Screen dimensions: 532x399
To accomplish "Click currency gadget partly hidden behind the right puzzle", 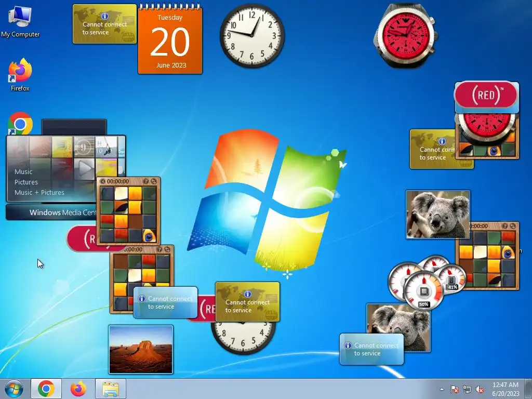I will point(432,149).
